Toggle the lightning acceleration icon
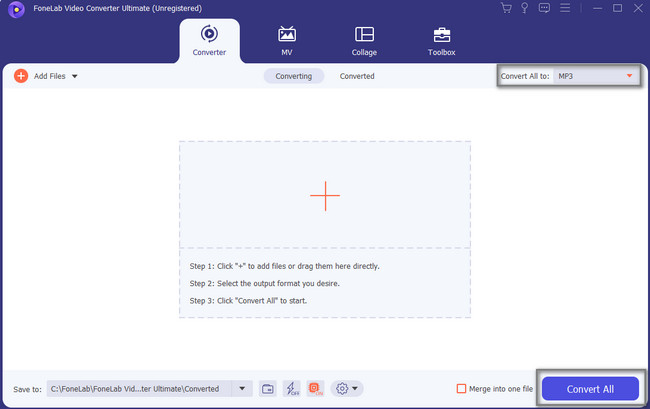 click(x=292, y=389)
